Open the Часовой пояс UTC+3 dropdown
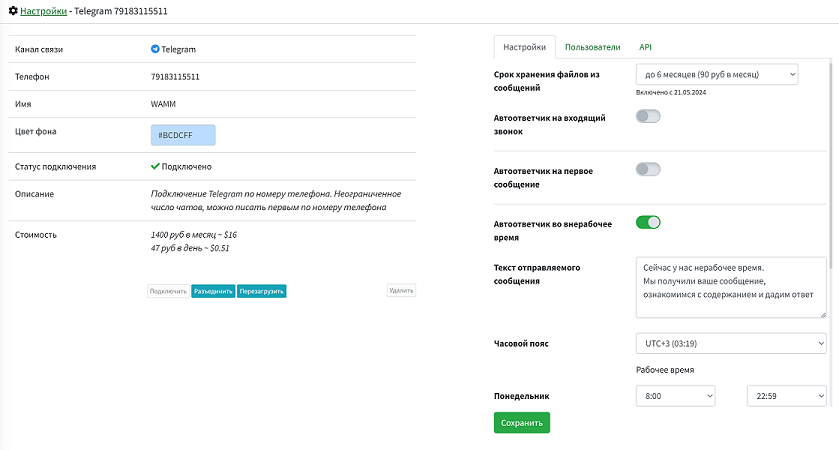 pos(731,344)
